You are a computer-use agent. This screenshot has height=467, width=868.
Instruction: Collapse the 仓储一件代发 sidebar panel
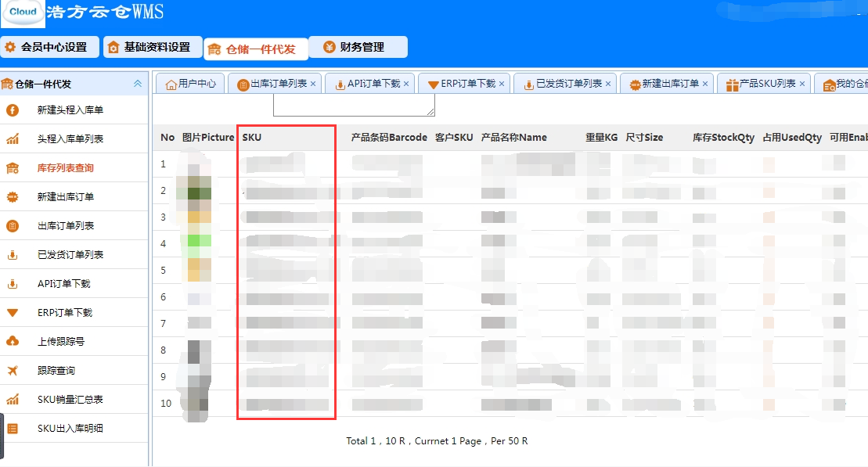click(x=137, y=84)
